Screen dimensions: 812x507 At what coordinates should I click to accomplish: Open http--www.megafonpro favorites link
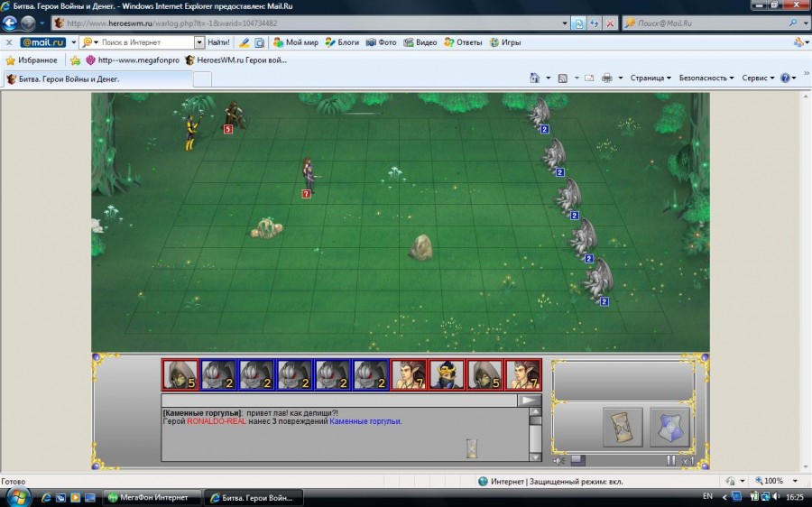click(134, 60)
